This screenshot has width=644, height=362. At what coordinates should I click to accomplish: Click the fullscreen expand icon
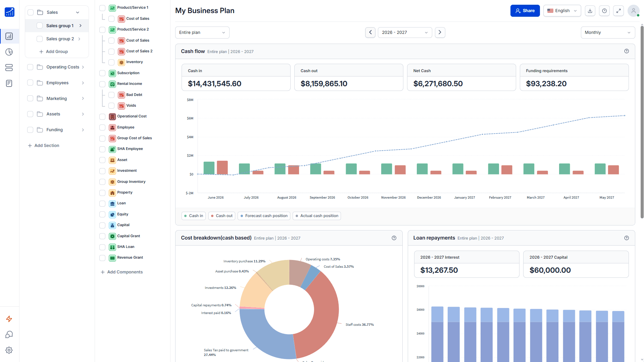click(618, 11)
